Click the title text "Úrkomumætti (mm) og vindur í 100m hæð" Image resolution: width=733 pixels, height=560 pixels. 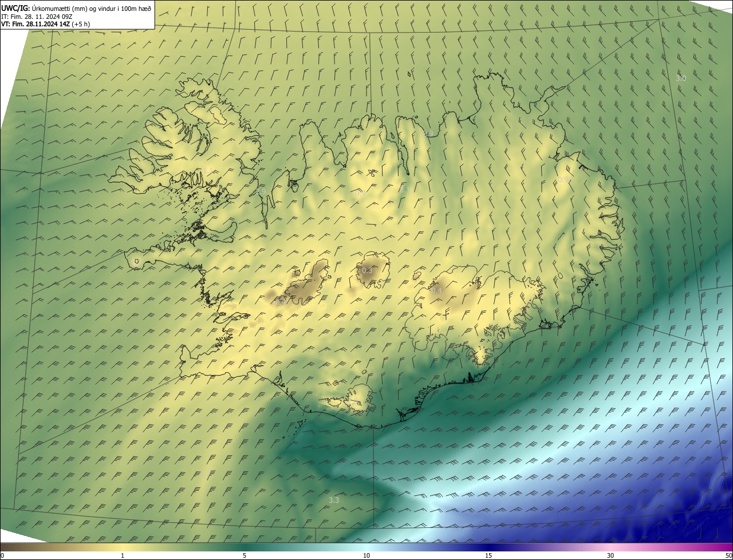tap(91, 8)
